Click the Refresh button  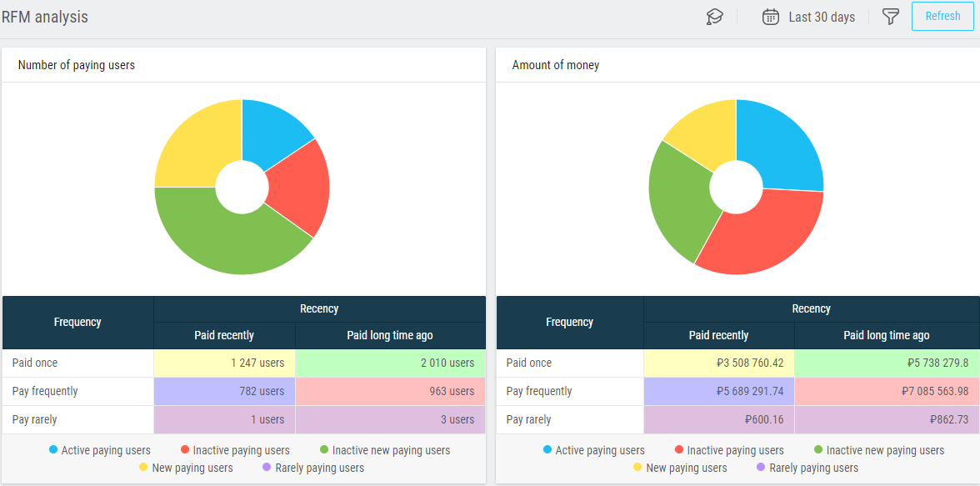click(x=942, y=17)
